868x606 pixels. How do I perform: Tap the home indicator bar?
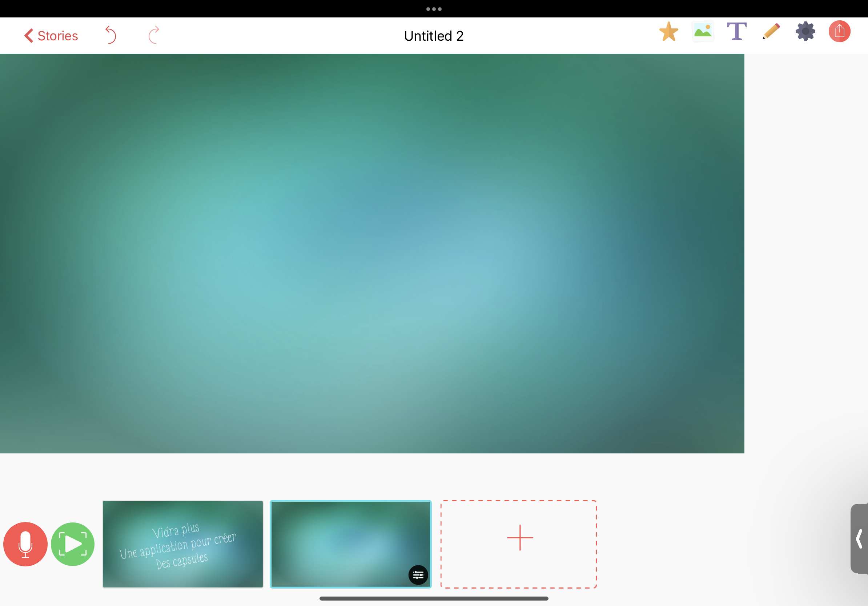click(x=434, y=598)
